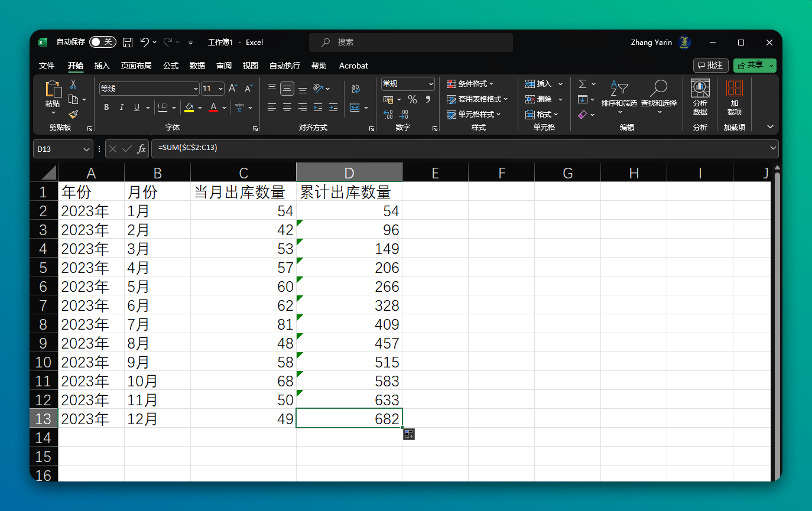This screenshot has width=812, height=511.
Task: Switch to Acrobat tab
Action: [353, 66]
